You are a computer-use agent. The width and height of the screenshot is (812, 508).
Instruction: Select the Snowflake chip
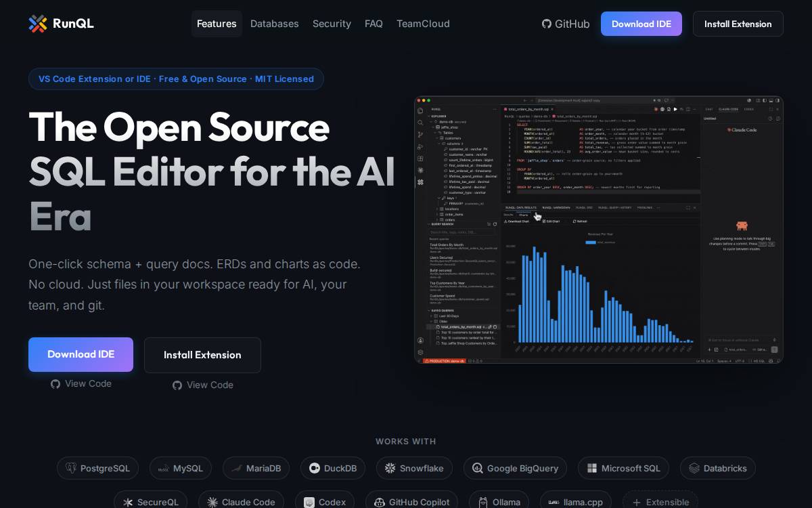click(x=414, y=468)
